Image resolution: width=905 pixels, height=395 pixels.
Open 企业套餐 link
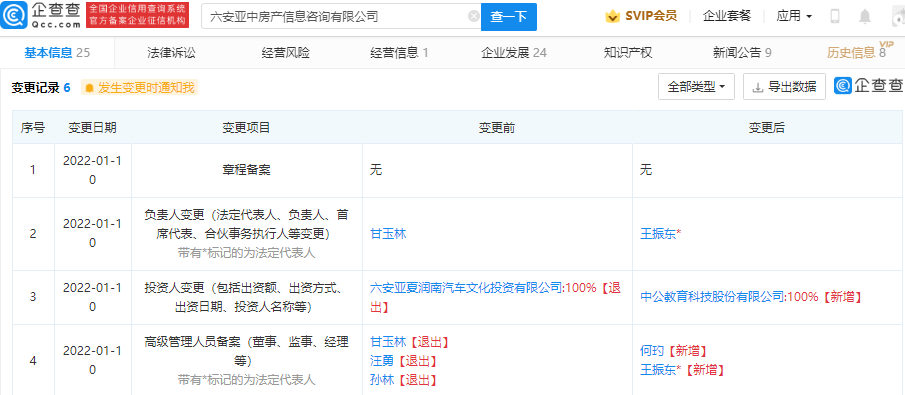(727, 16)
